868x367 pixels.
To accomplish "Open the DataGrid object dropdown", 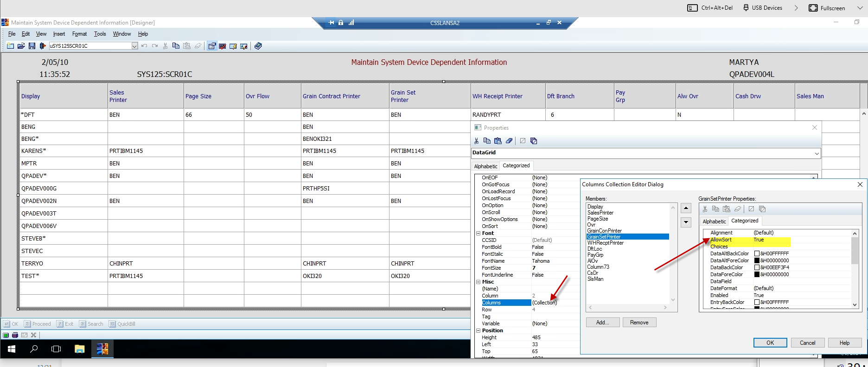I will 817,153.
